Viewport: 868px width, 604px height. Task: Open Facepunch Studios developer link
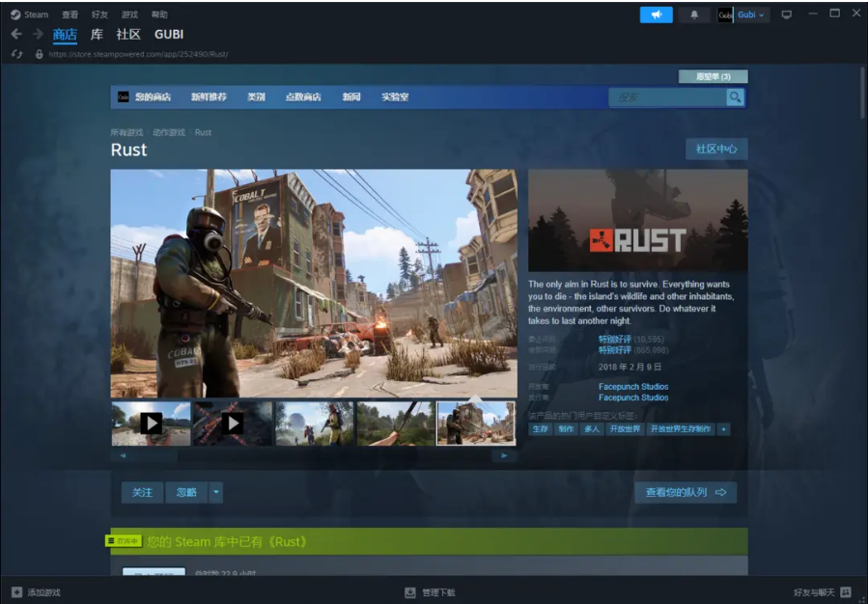[633, 387]
